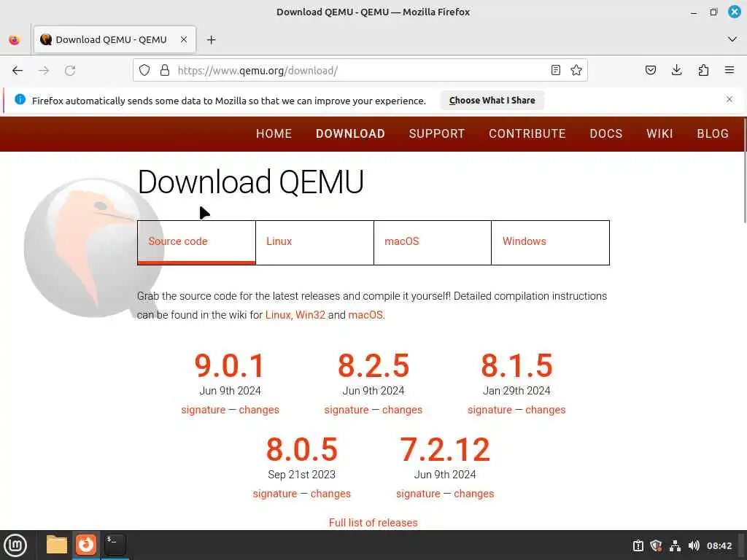
Task: Open signature link for 8.0.5
Action: (x=275, y=494)
